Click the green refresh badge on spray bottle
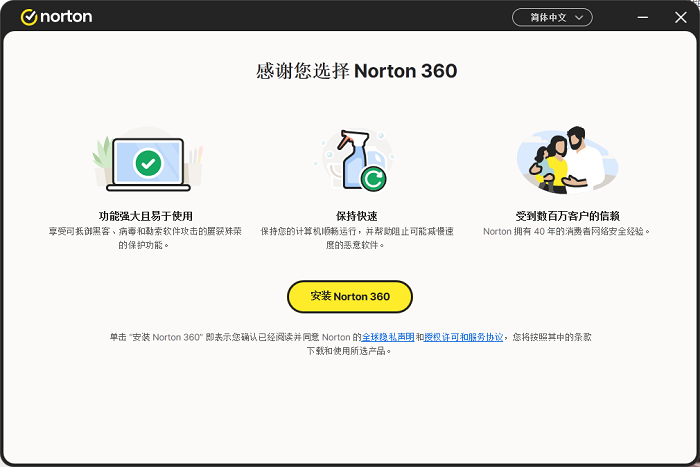 374,179
